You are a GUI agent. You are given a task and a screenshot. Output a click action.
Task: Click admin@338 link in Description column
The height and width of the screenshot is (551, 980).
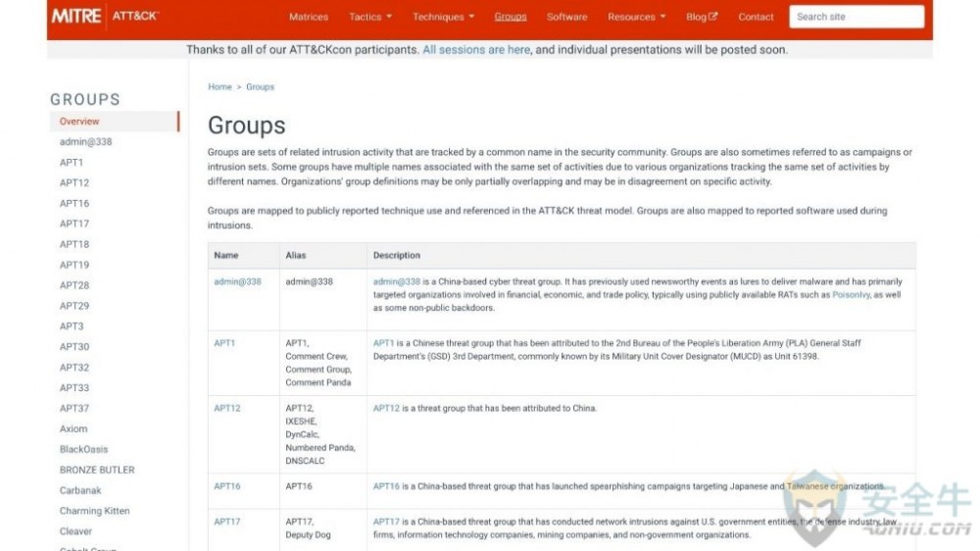click(397, 281)
